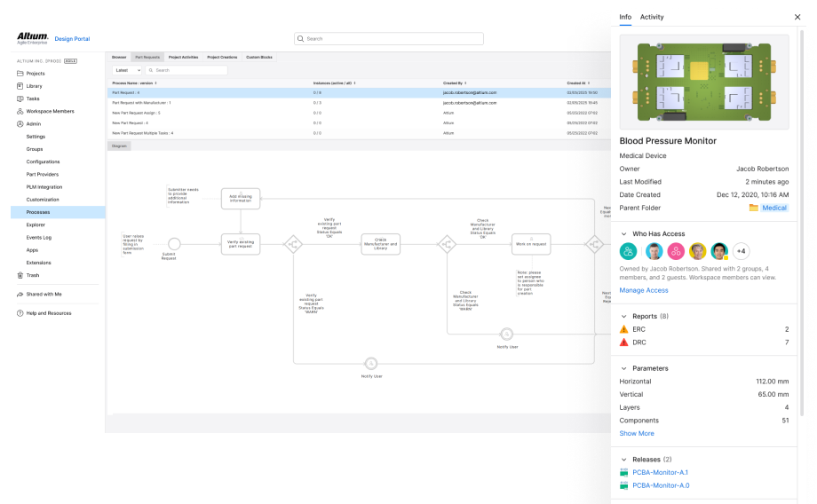Viewport: 817px width, 504px height.
Task: Click Show More under Parameters
Action: point(637,433)
